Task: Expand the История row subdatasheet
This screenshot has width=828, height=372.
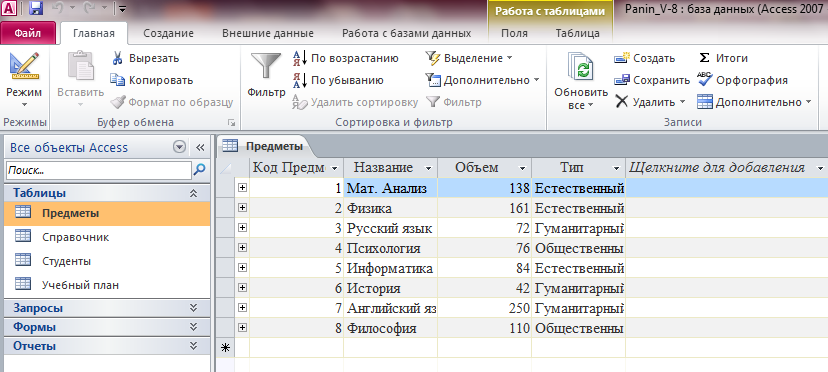Action: (x=242, y=288)
